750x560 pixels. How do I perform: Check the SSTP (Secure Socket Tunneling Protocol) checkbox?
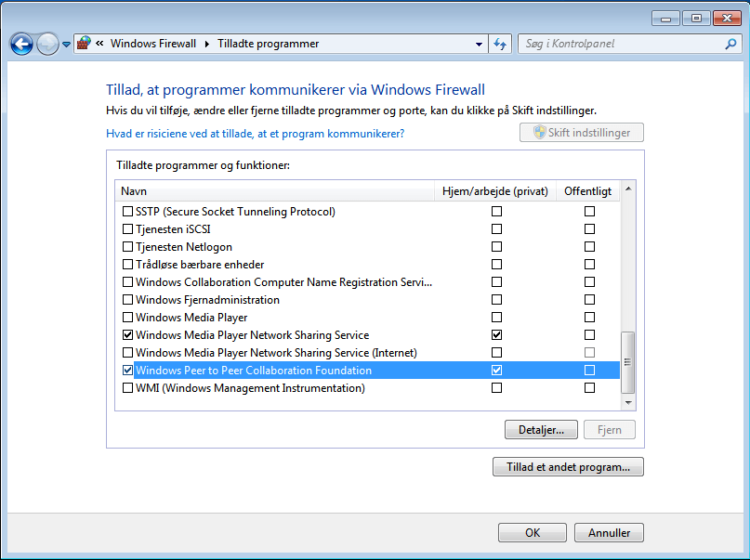pyautogui.click(x=126, y=211)
